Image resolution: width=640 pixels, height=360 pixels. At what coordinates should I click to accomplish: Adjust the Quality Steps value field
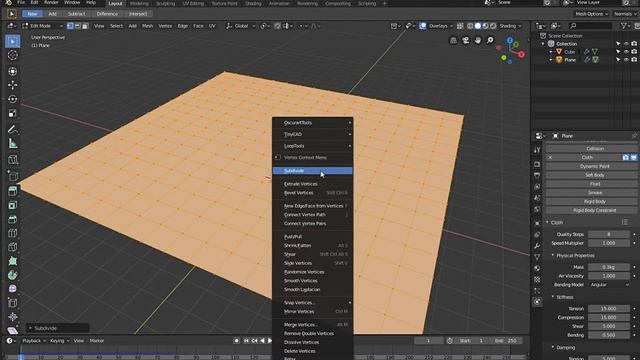(x=609, y=234)
